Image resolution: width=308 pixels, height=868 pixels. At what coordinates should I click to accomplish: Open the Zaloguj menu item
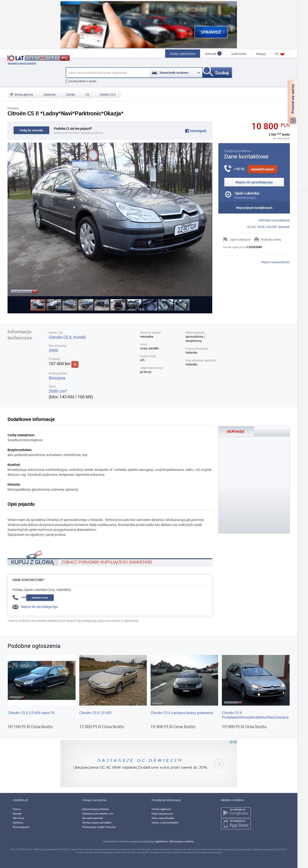[x=260, y=54]
